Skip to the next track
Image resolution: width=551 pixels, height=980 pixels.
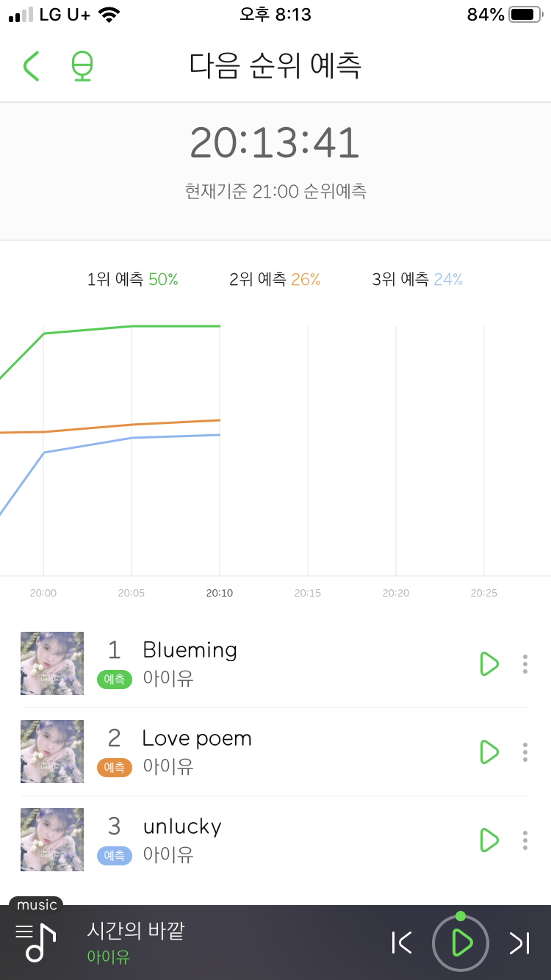519,943
